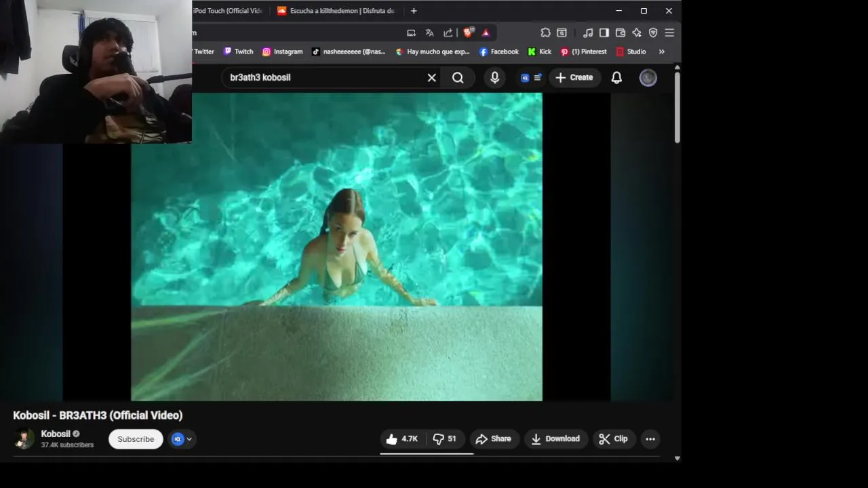Open the Kobosil channel avatar
The width and height of the screenshot is (868, 488).
(x=24, y=439)
